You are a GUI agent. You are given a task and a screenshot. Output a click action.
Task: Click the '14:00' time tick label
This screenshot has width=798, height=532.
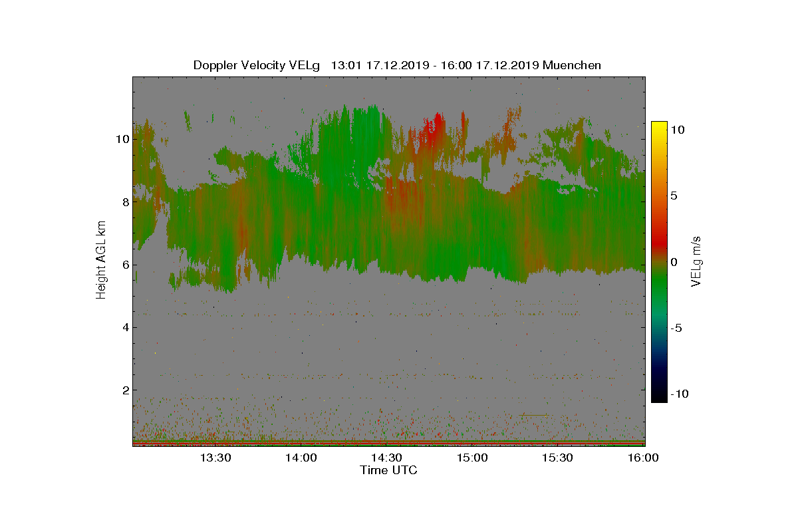coord(301,458)
